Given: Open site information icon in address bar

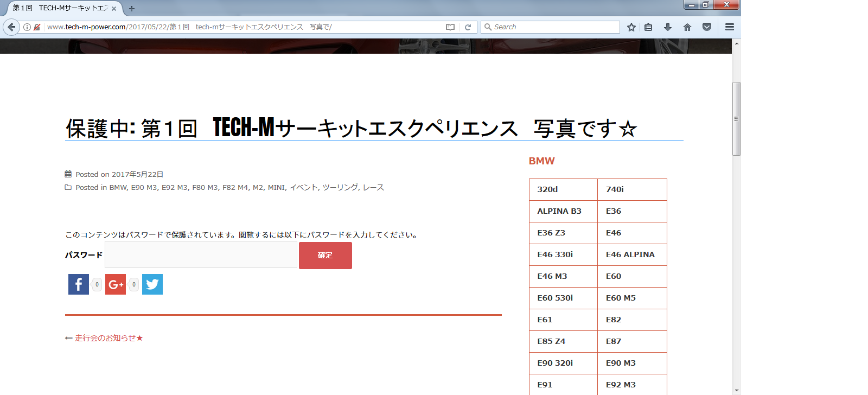Looking at the screenshot, I should tap(27, 27).
